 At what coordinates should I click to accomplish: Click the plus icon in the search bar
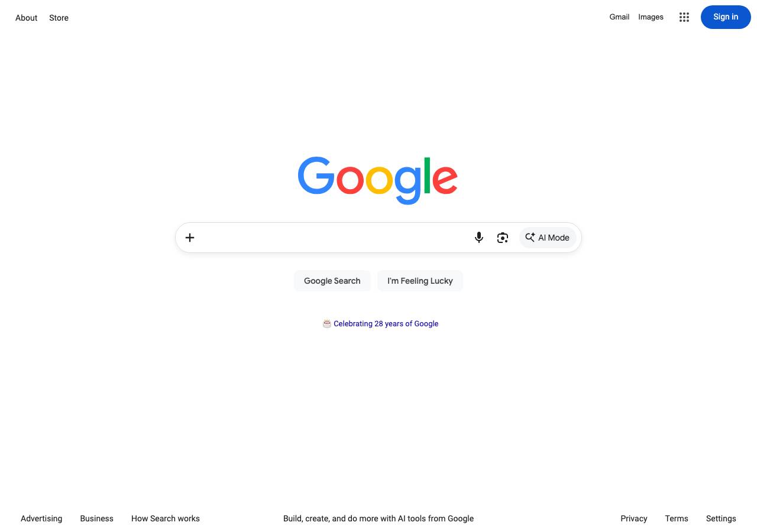(190, 238)
